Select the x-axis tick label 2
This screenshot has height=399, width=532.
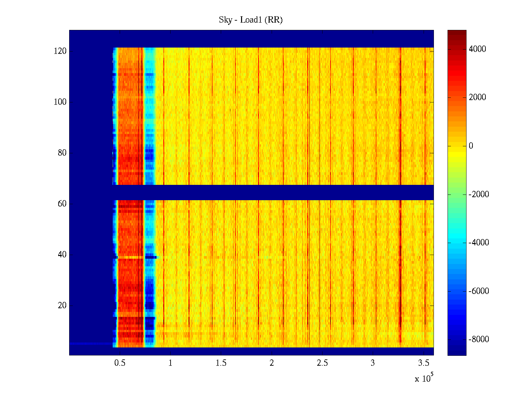272,363
